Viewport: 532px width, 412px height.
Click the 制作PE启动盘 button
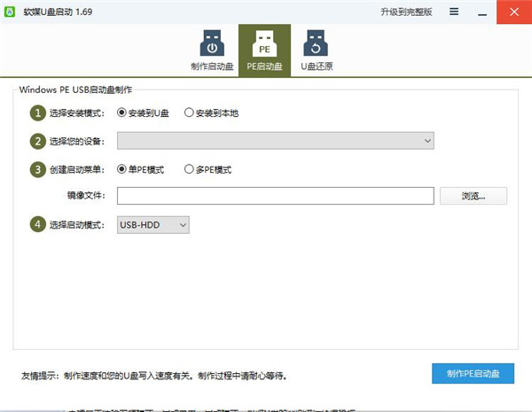[473, 374]
